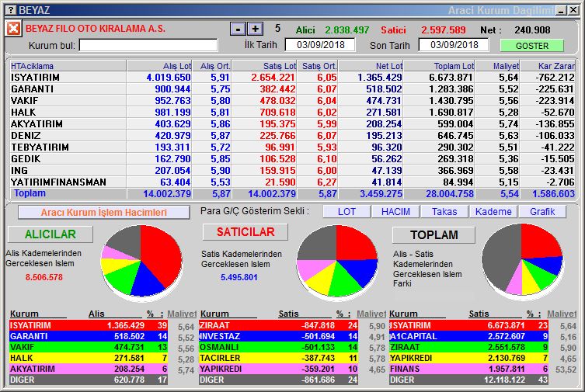
Task: Sort by Satış Ort. column header
Action: pos(318,66)
